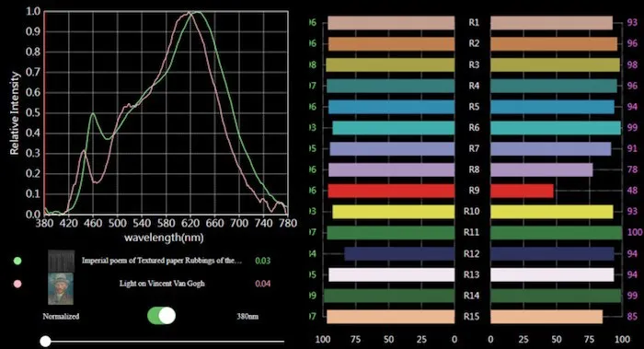
Task: Click the R11 green bar on right chart
Action: coord(556,233)
